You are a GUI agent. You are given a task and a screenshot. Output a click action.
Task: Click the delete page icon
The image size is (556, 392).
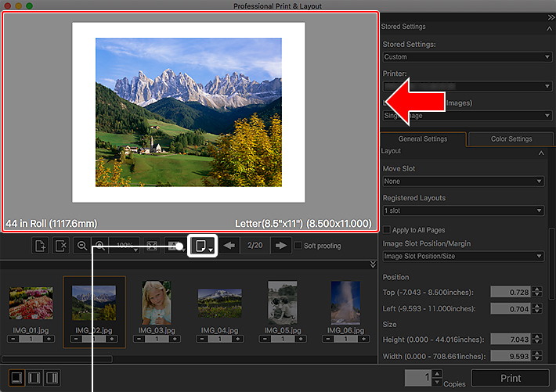62,246
